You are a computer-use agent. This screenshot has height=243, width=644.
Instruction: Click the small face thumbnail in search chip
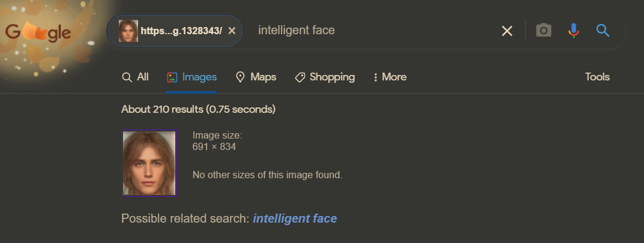[128, 31]
